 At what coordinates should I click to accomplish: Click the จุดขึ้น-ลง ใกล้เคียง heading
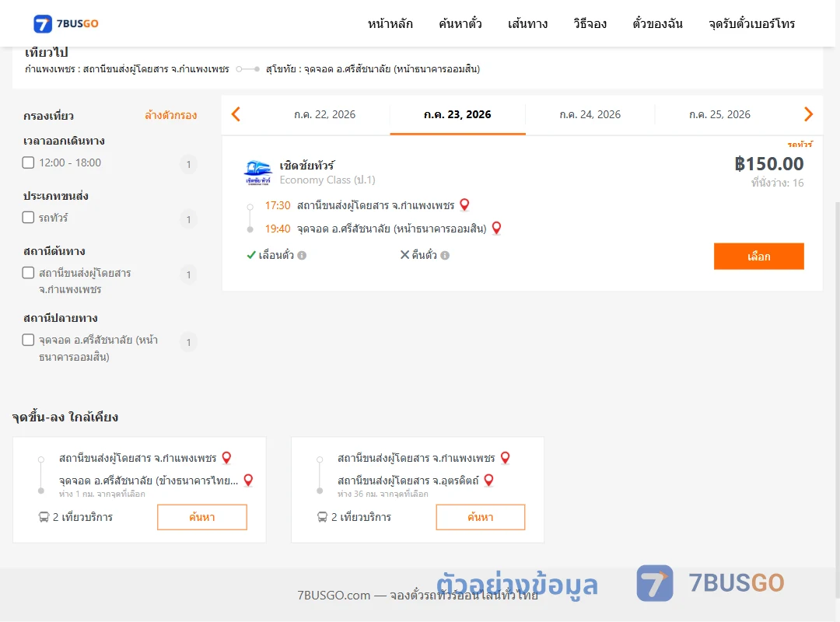click(65, 417)
